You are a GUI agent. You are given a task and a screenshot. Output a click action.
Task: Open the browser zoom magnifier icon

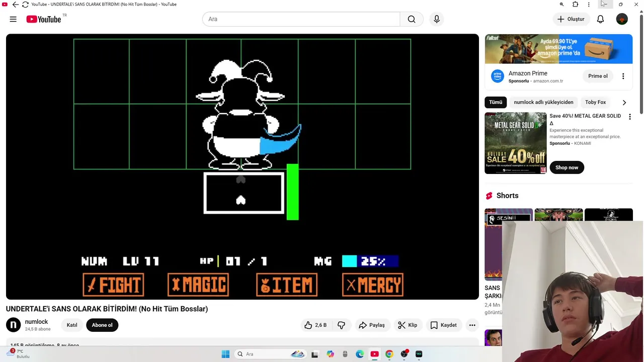(561, 5)
